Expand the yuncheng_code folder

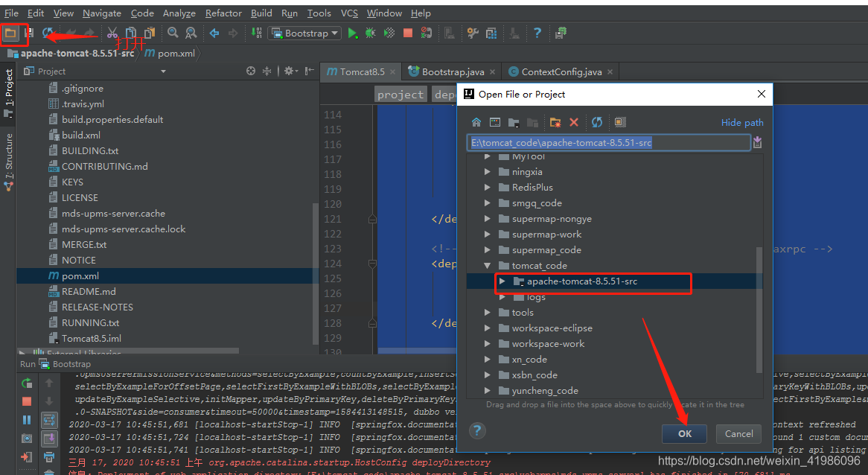click(x=487, y=391)
